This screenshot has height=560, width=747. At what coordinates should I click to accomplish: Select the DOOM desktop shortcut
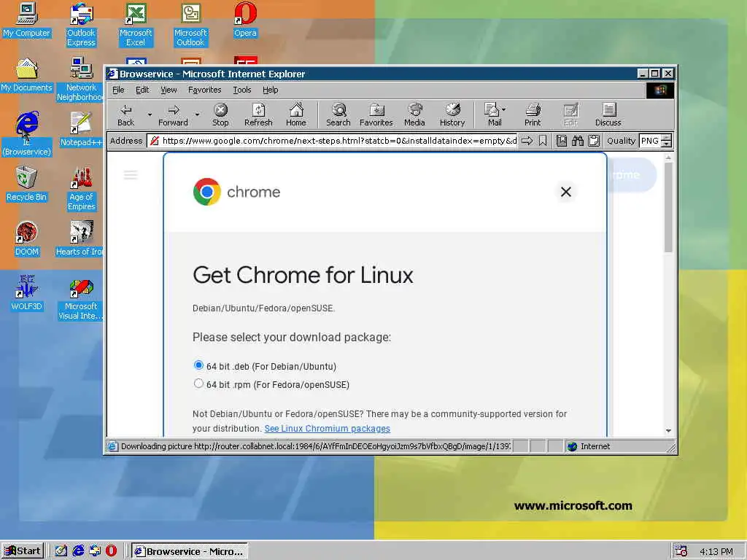coord(27,238)
